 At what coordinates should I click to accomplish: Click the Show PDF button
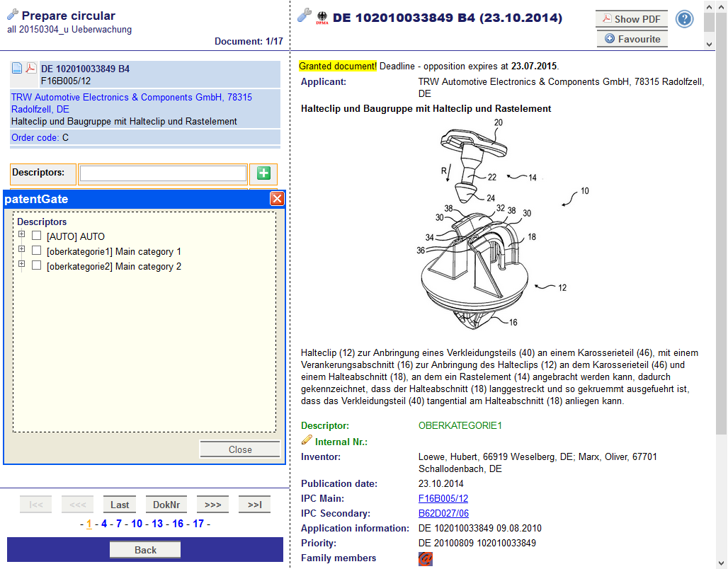pyautogui.click(x=632, y=19)
